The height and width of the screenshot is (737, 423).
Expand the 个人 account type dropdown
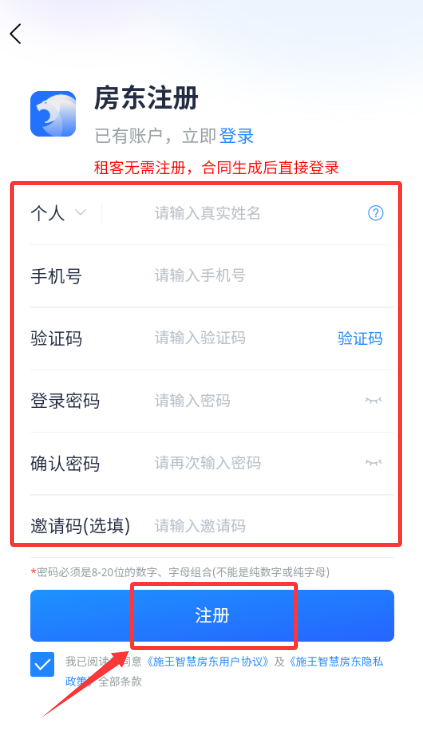[x=58, y=213]
